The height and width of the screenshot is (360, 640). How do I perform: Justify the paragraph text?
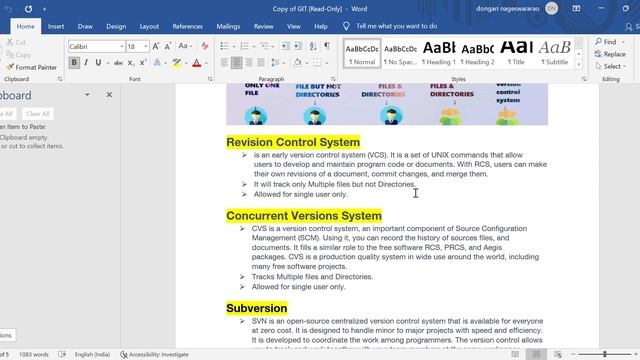click(x=261, y=62)
